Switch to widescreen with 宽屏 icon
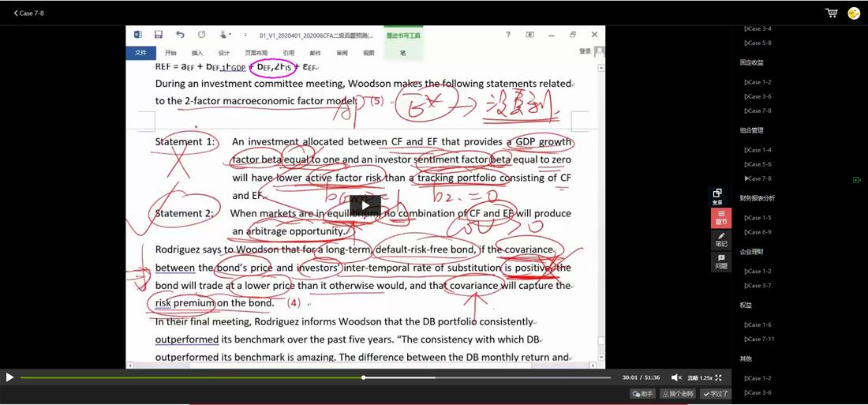 point(716,196)
